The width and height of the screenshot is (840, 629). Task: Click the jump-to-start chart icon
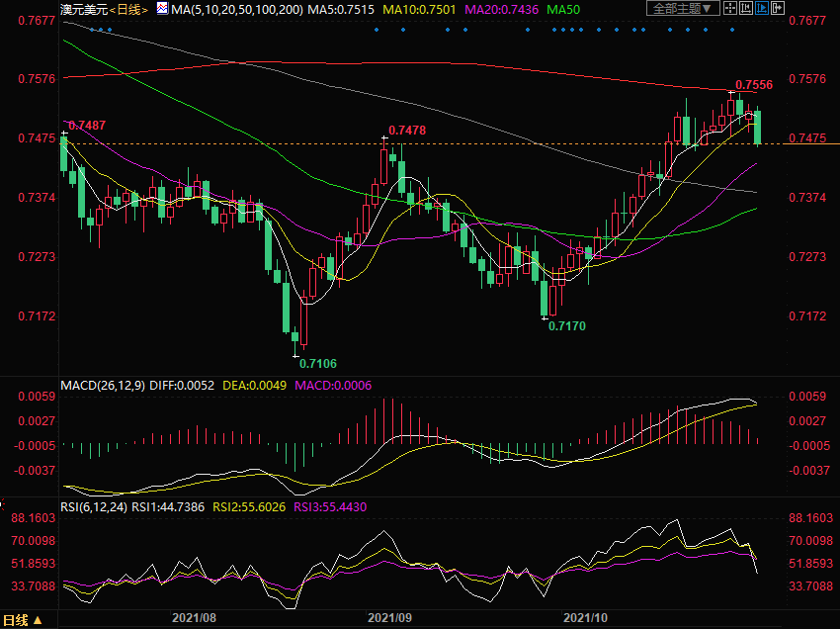pos(746,8)
